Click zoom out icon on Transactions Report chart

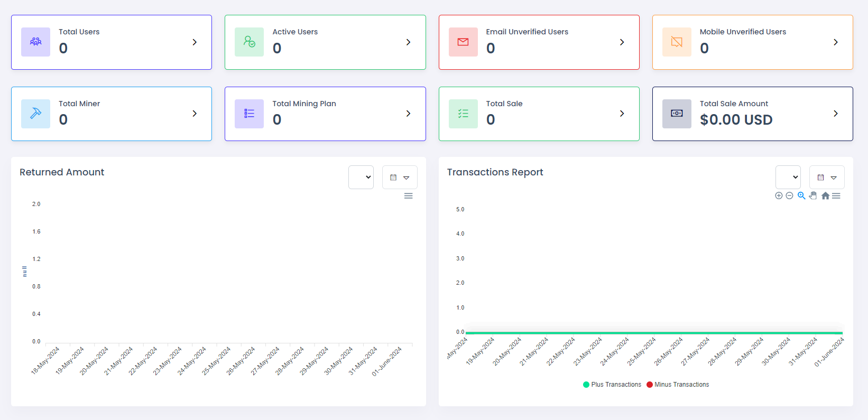pos(789,195)
